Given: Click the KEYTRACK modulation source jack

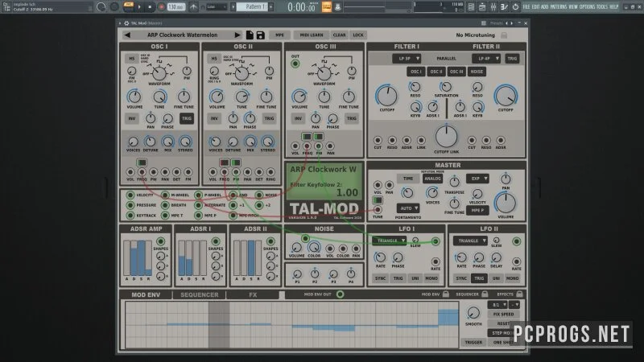Looking at the screenshot, I should 130,215.
